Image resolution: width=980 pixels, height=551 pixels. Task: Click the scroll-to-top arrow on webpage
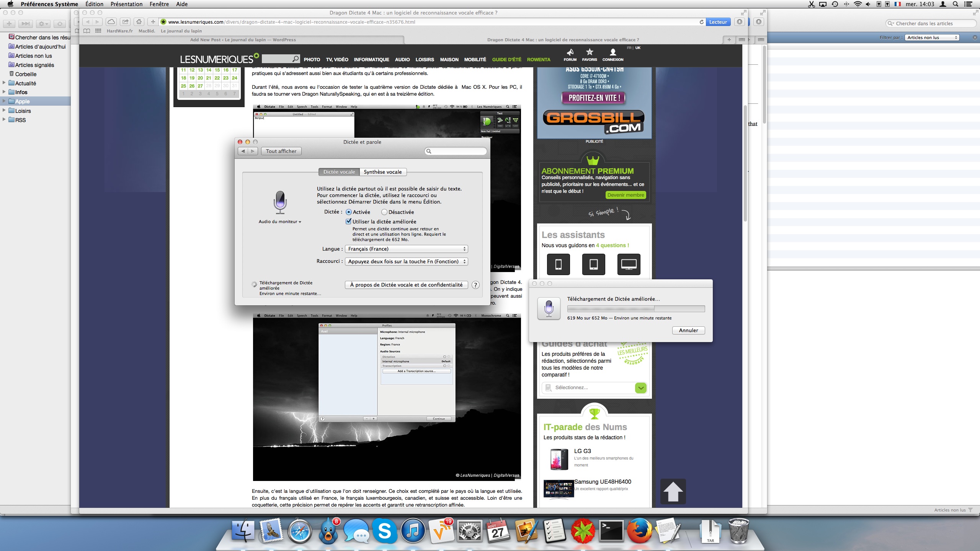point(673,492)
